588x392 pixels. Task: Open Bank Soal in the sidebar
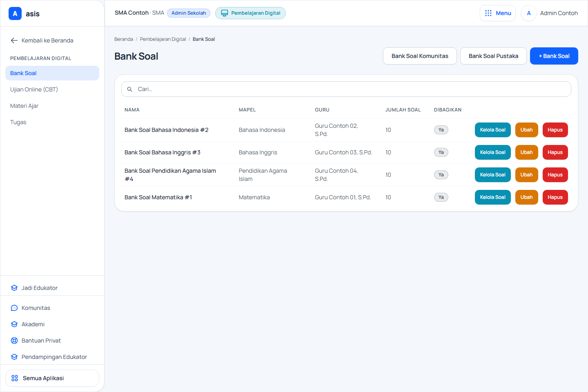[x=52, y=73]
